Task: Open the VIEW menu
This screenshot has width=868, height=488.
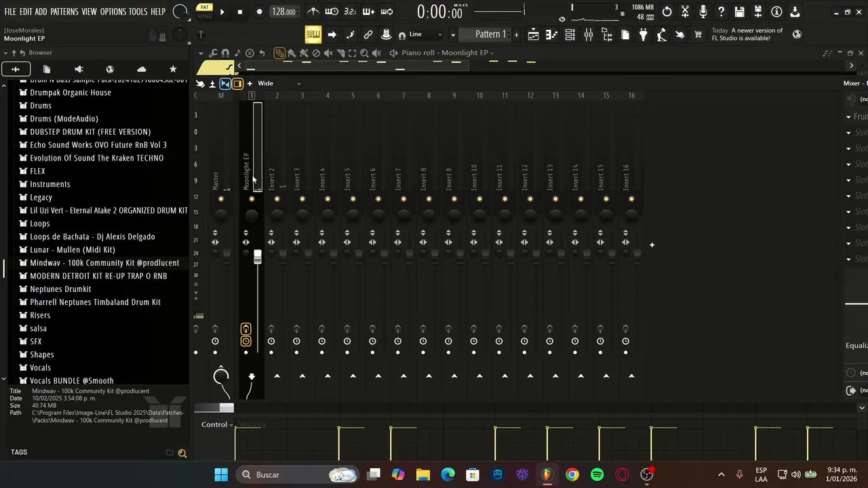Action: [x=90, y=12]
